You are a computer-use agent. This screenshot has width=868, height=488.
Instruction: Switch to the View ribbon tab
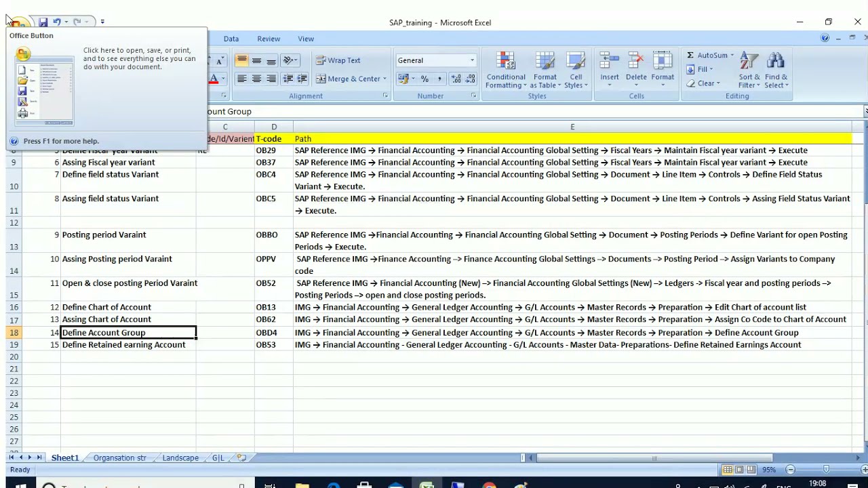point(306,39)
